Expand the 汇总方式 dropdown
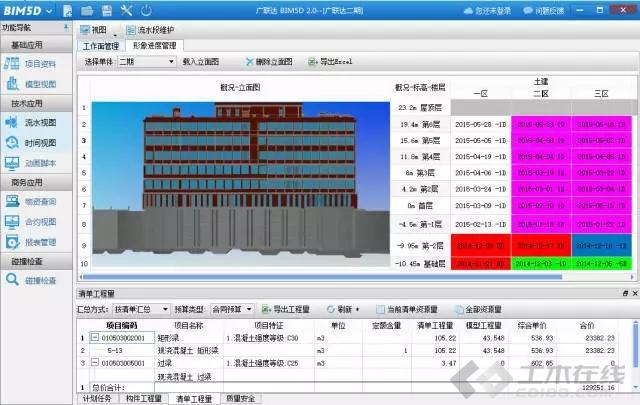 pos(139,310)
